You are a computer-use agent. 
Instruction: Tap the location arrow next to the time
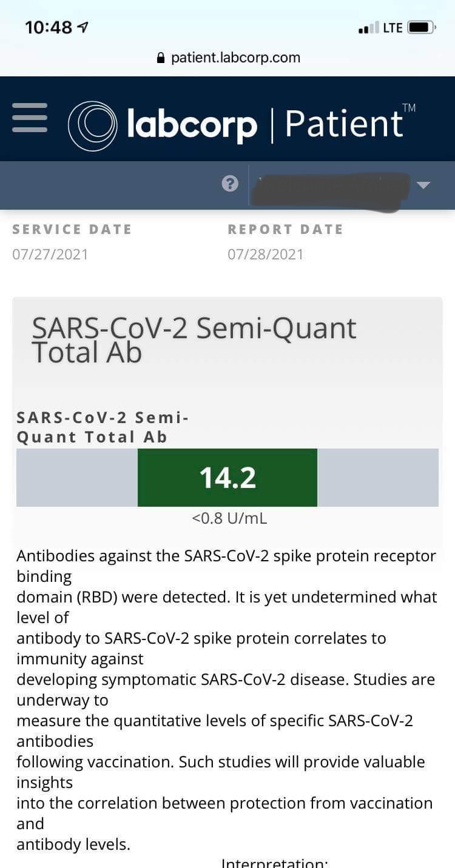pos(84,27)
